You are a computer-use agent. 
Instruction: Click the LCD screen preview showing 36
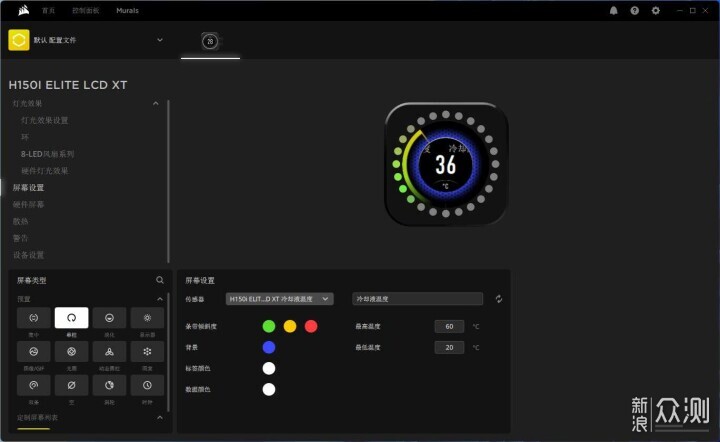pyautogui.click(x=446, y=164)
